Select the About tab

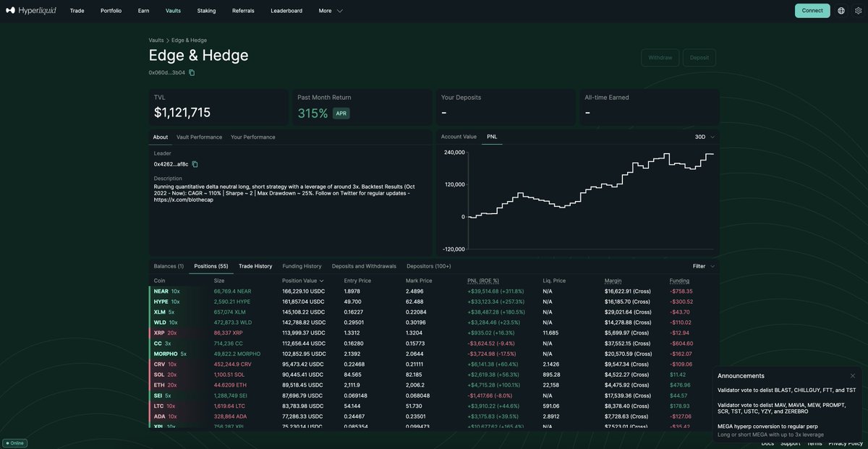161,137
